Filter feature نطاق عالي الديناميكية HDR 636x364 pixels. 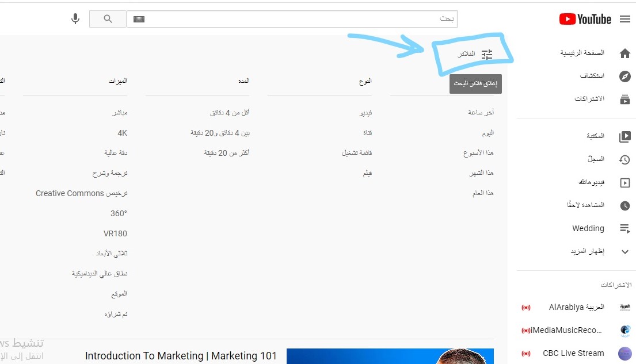pyautogui.click(x=100, y=274)
